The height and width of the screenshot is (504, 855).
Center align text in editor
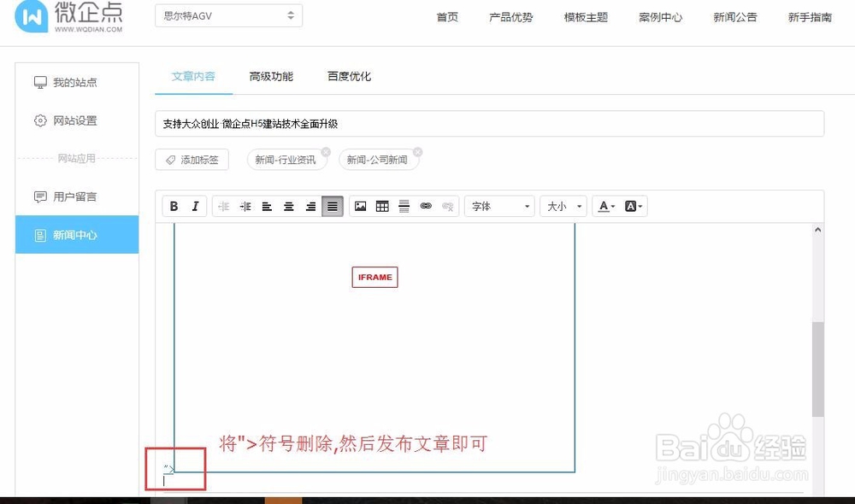point(289,207)
